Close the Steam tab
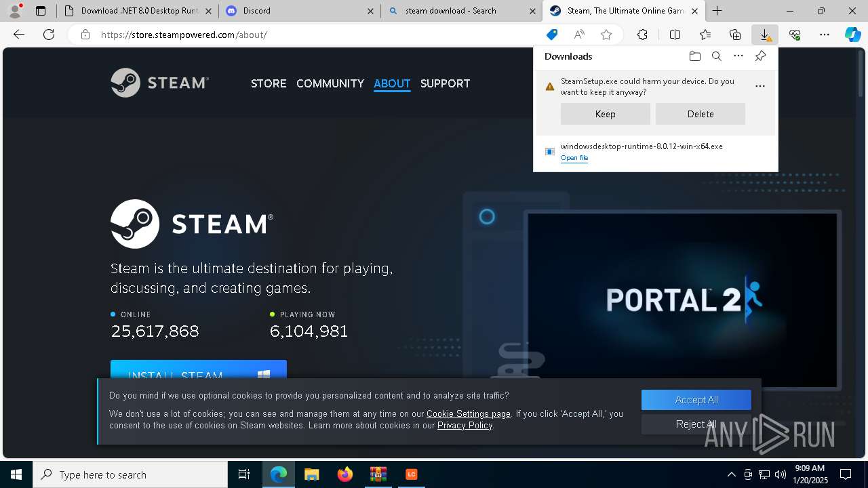 (x=694, y=11)
